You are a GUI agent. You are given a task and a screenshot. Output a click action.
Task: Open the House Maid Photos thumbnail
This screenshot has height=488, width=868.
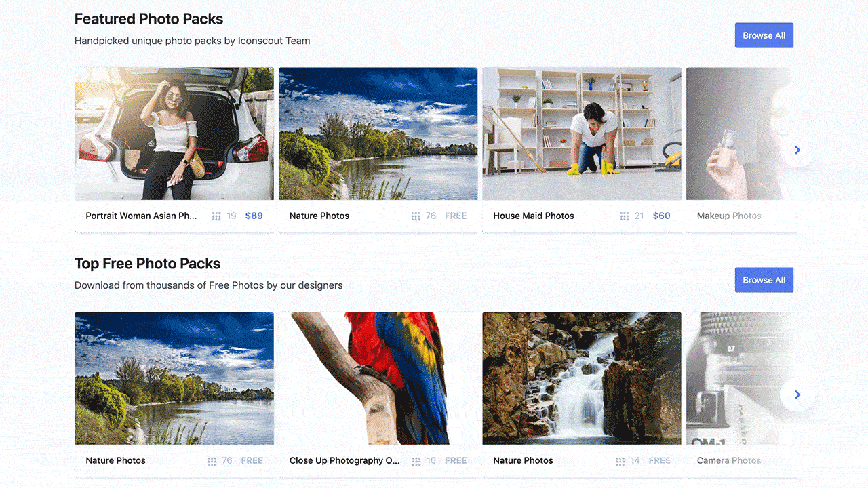click(x=581, y=134)
